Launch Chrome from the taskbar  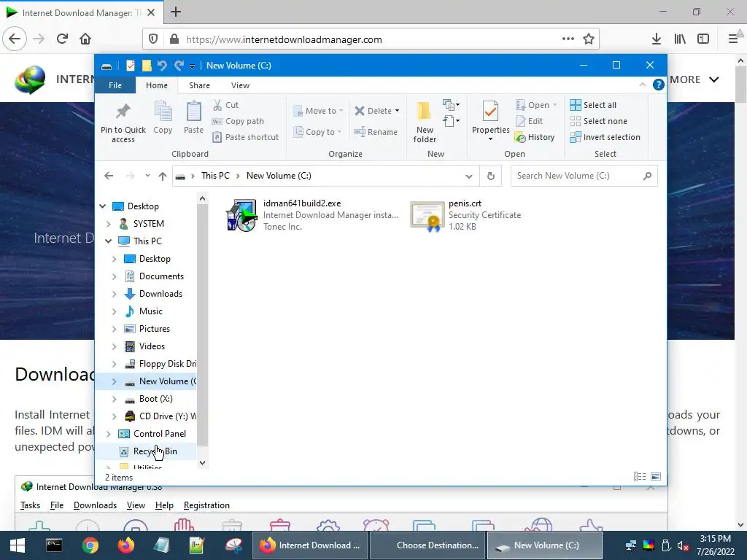pyautogui.click(x=90, y=545)
